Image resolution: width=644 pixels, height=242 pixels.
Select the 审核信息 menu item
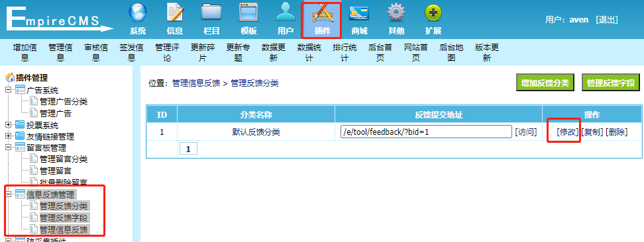click(x=95, y=53)
